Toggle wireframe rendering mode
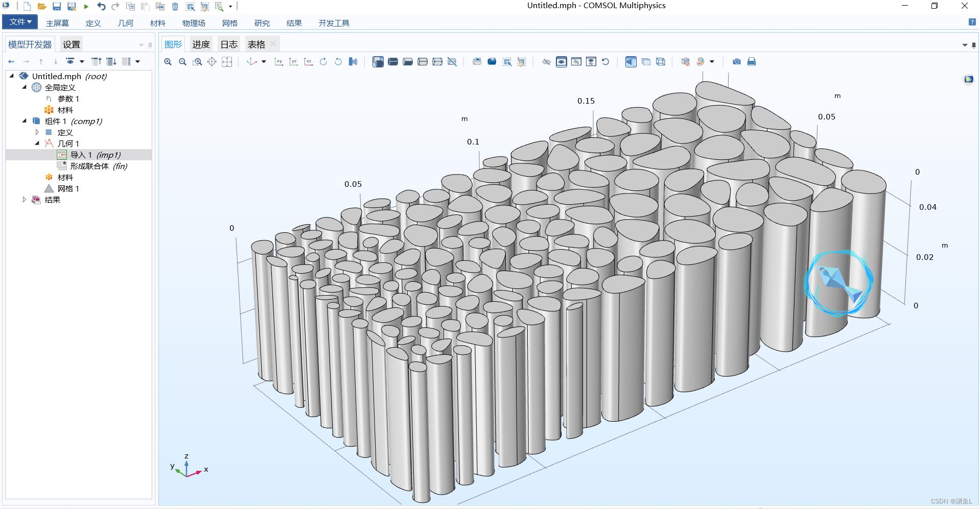Viewport: 980px width, 509px height. [660, 61]
